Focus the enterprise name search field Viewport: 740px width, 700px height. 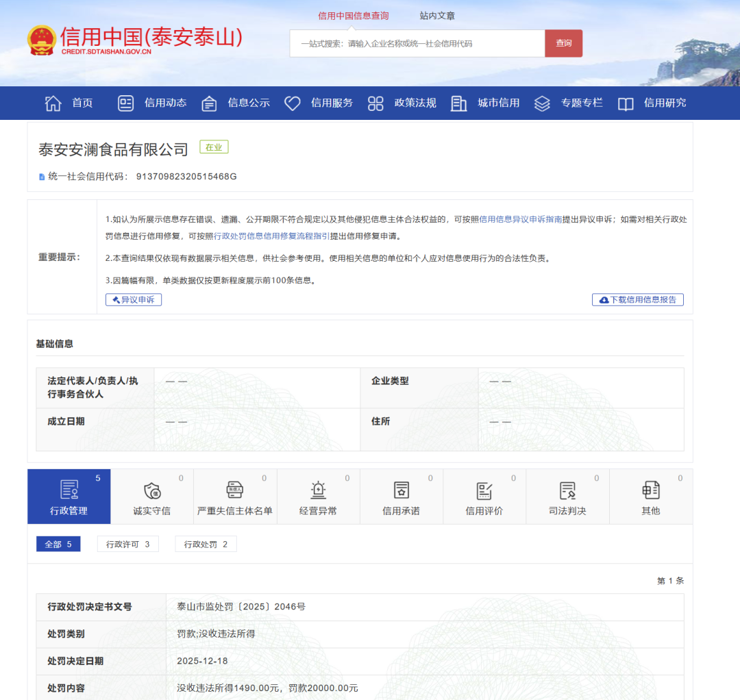[x=417, y=44]
